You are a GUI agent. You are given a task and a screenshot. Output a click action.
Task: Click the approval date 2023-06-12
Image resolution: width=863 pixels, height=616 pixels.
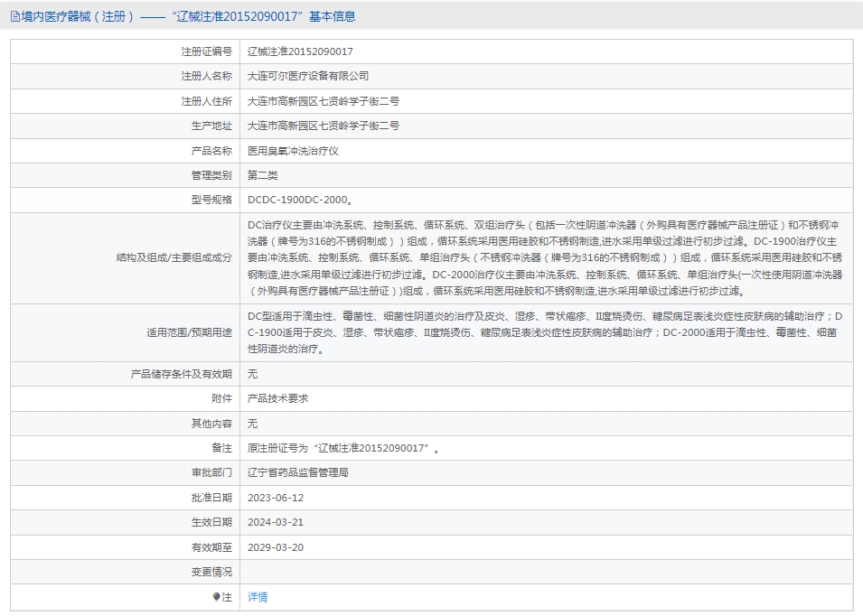pyautogui.click(x=276, y=498)
